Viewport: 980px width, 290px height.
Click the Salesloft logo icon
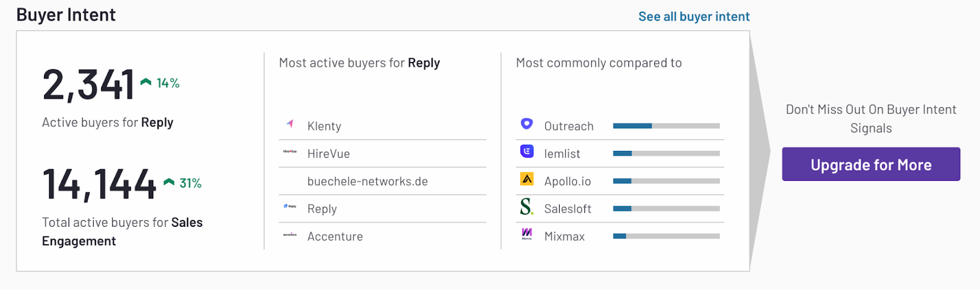click(x=527, y=207)
